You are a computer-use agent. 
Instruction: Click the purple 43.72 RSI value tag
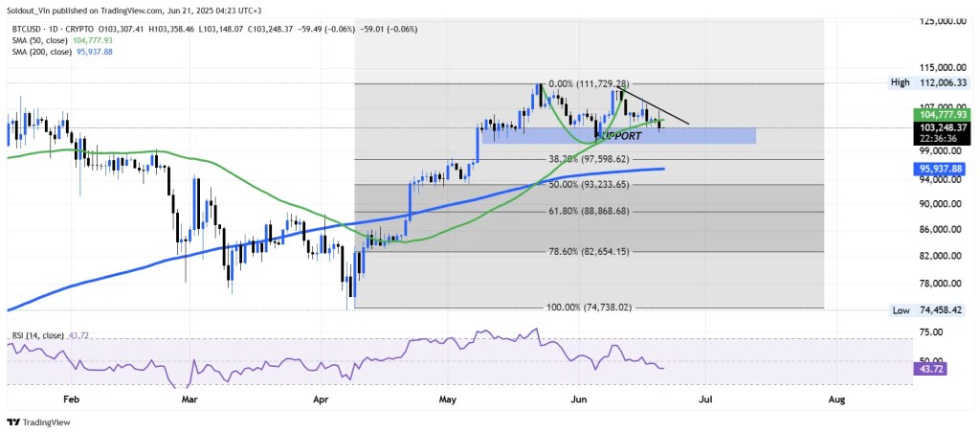[931, 369]
